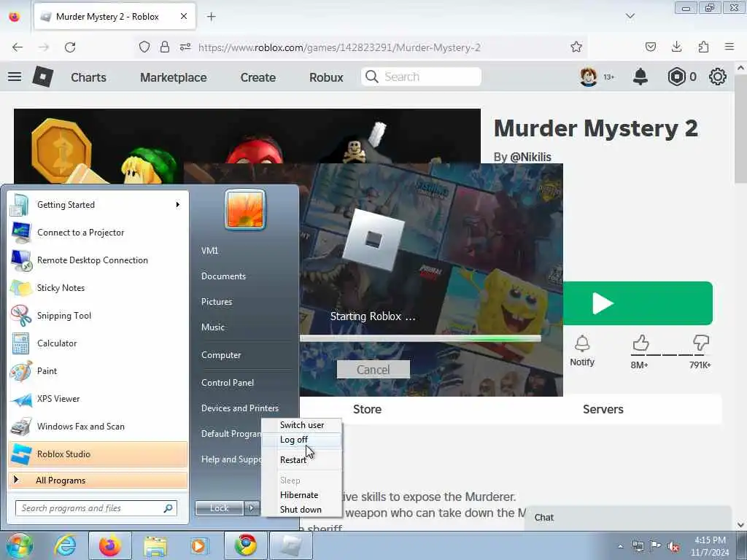This screenshot has width=747, height=560.
Task: Open the Robux balance icon
Action: tap(676, 76)
